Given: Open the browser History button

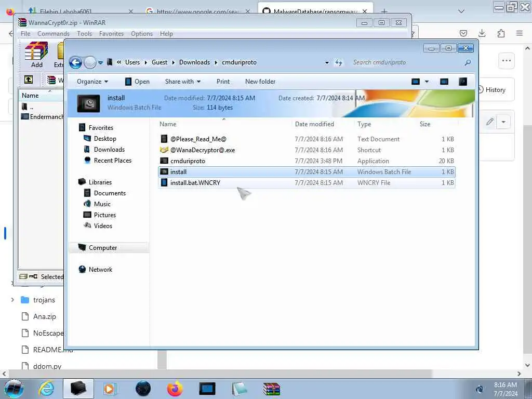Looking at the screenshot, I should (492, 89).
